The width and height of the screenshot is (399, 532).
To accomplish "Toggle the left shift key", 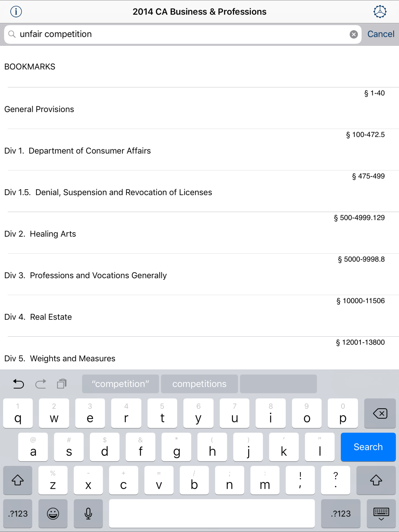I will coord(18,480).
